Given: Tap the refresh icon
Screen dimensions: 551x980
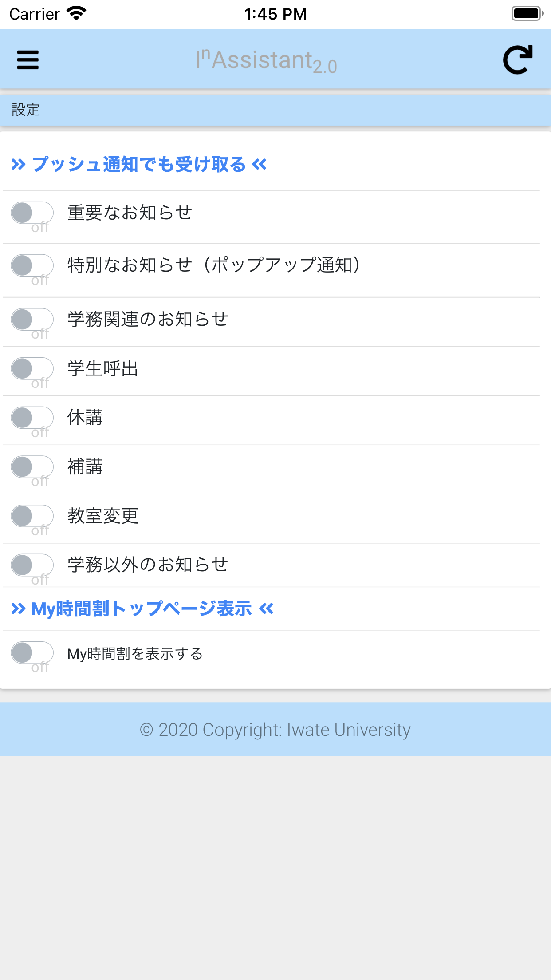Looking at the screenshot, I should [517, 60].
